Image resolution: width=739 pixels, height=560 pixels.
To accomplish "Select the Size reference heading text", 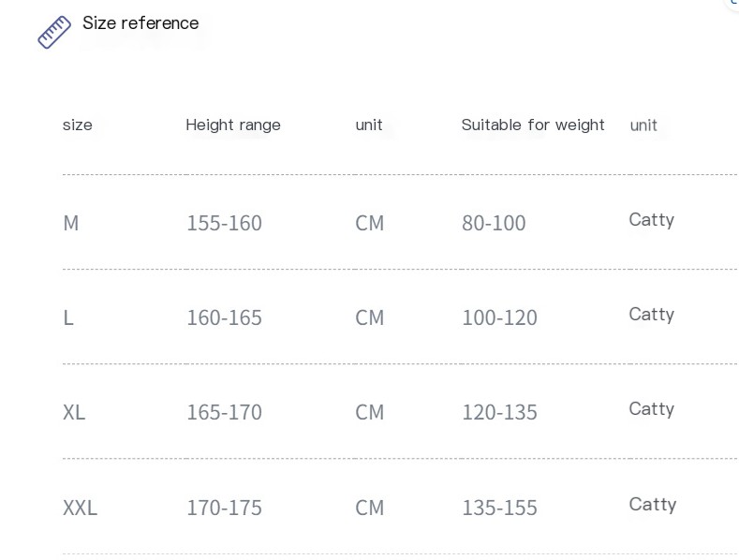I will pos(140,23).
